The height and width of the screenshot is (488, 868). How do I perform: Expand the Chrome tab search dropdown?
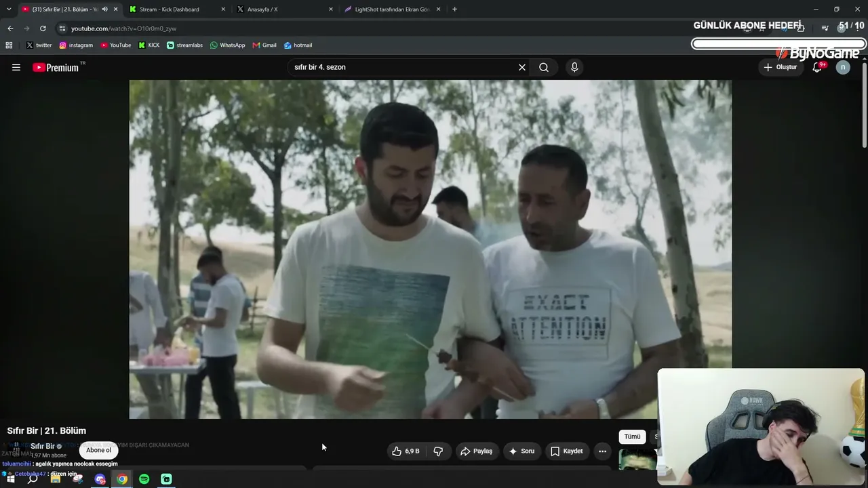[9, 9]
